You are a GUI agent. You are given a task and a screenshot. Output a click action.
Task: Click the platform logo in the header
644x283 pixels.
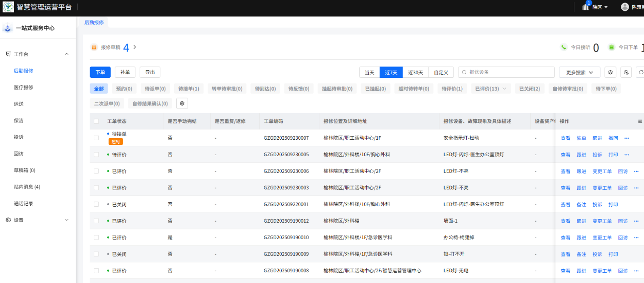(9, 7)
